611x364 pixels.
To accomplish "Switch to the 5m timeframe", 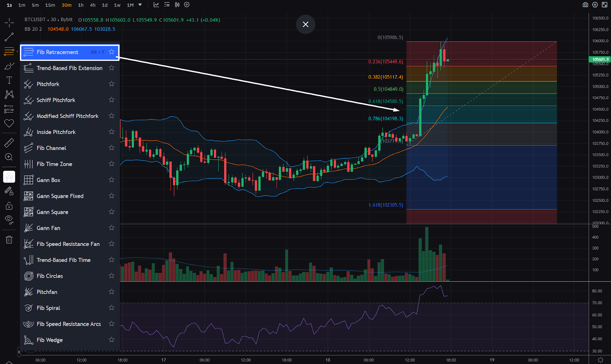I will click(x=35, y=5).
